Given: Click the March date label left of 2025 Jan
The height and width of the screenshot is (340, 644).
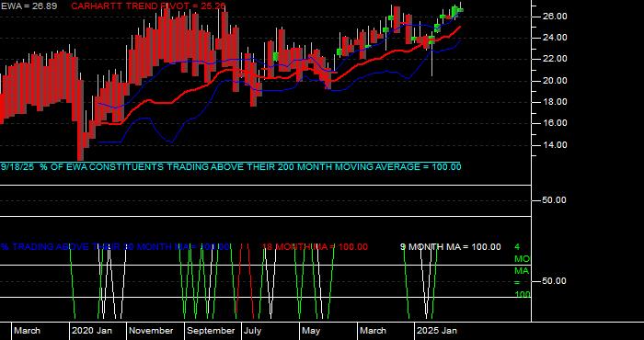Looking at the screenshot, I should point(374,331).
